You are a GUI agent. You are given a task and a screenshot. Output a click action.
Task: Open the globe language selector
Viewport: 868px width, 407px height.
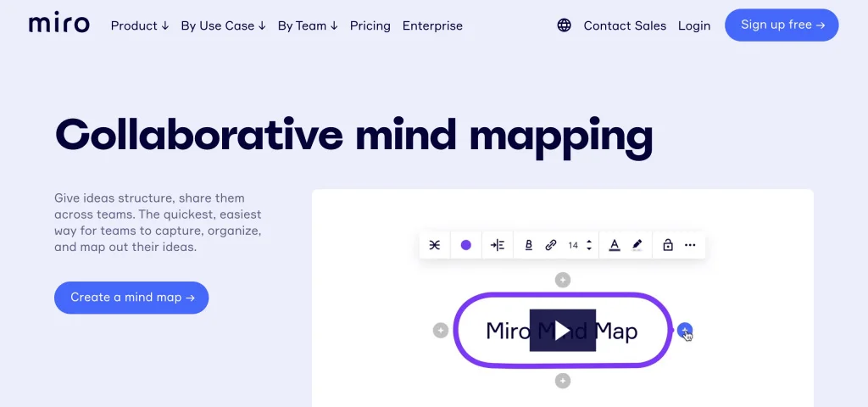click(564, 25)
